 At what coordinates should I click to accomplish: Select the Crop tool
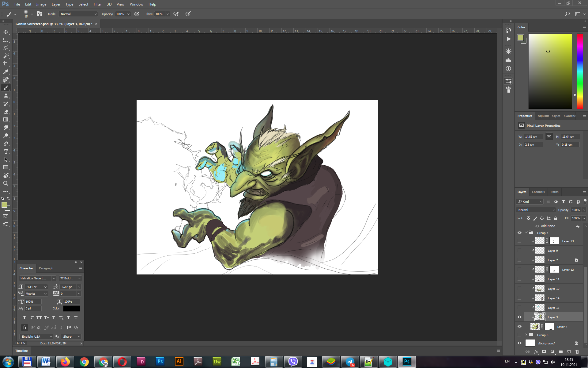[6, 64]
